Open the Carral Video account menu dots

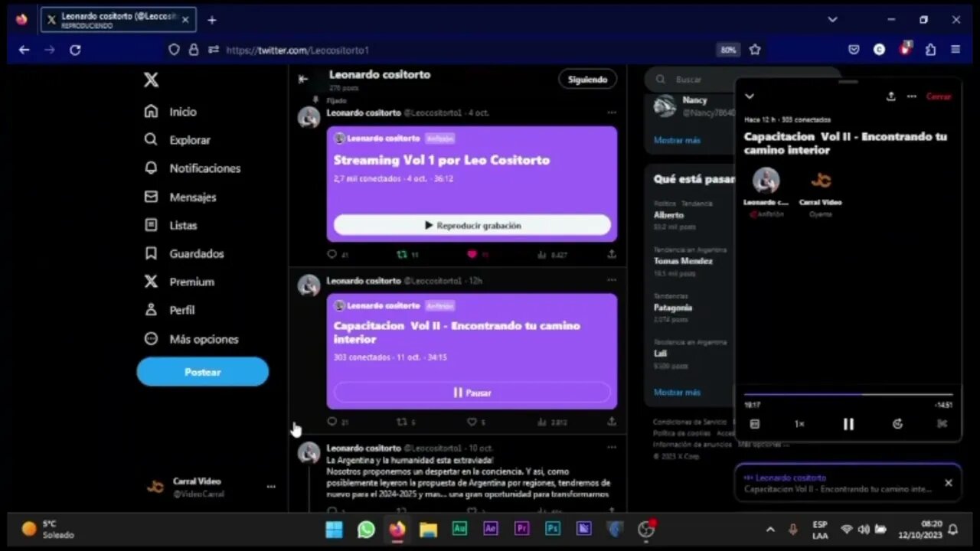point(271,487)
